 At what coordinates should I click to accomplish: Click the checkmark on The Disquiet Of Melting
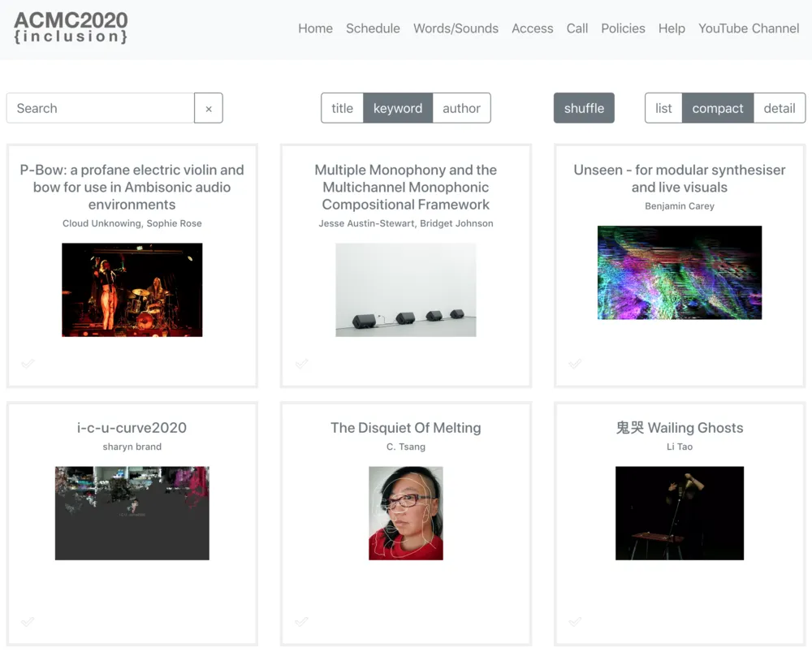tap(300, 622)
